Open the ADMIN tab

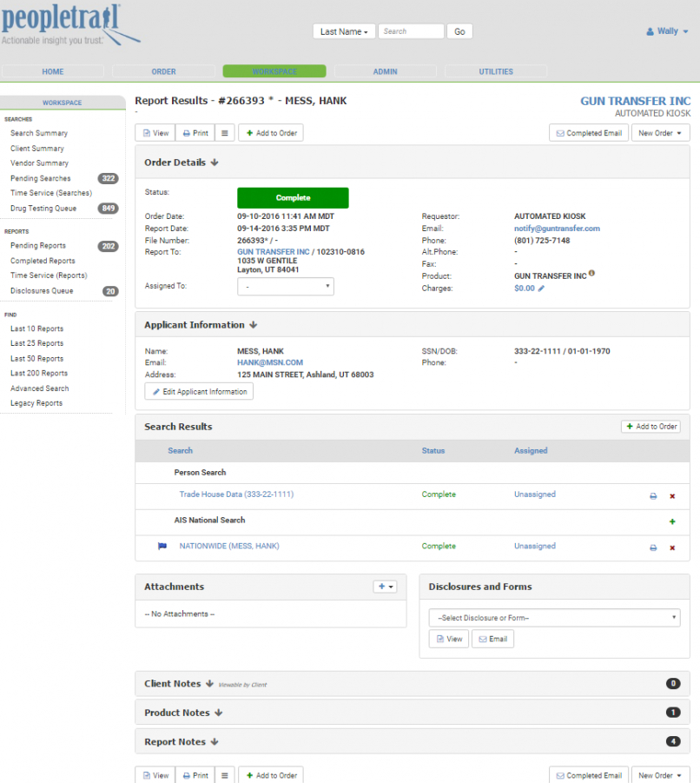click(x=386, y=71)
